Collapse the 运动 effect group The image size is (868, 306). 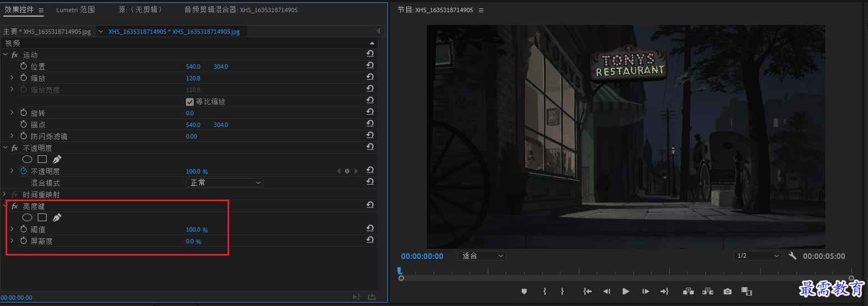coord(6,54)
